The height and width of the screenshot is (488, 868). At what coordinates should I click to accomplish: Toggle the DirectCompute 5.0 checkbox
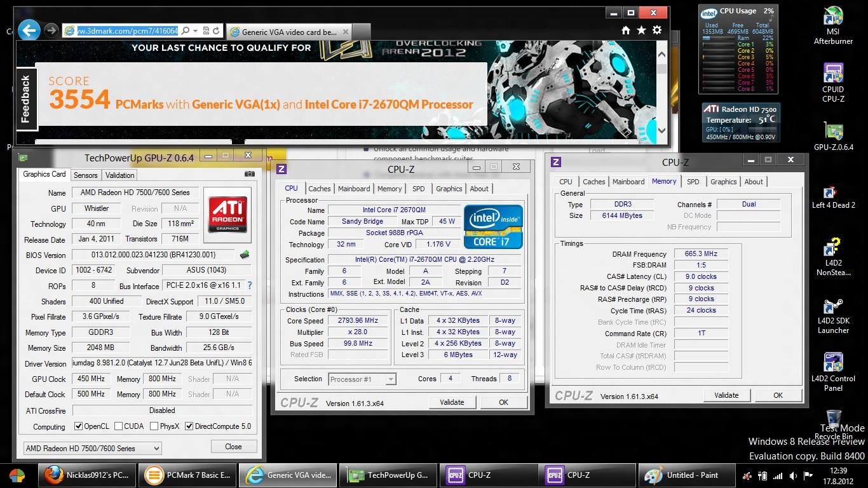pyautogui.click(x=189, y=426)
